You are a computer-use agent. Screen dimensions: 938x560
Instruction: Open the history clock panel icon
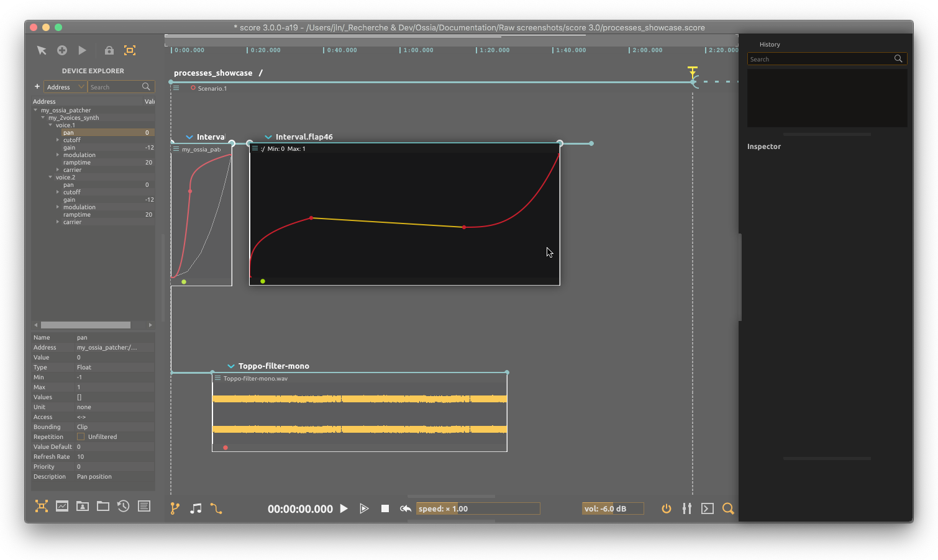click(x=124, y=506)
